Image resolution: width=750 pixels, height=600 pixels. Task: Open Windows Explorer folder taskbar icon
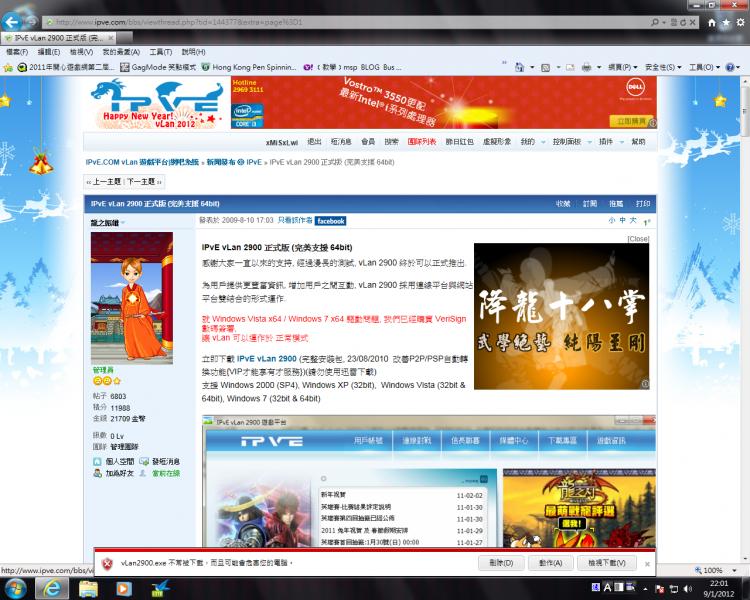pos(88,589)
